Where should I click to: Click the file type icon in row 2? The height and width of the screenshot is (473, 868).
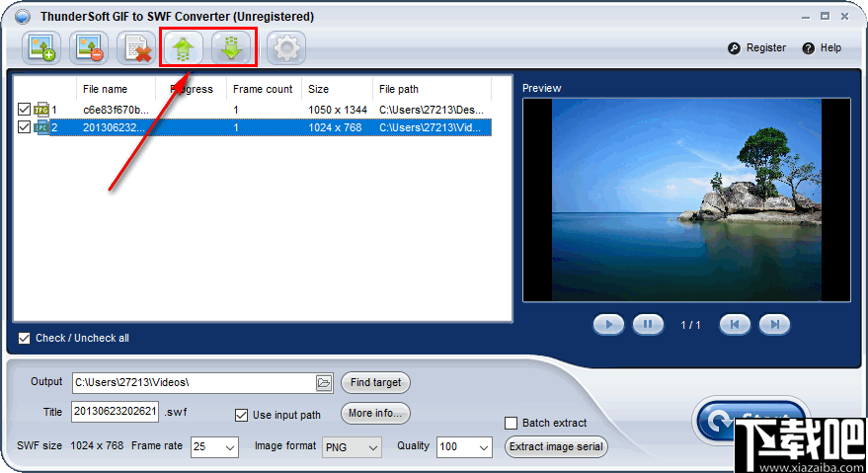[x=41, y=127]
